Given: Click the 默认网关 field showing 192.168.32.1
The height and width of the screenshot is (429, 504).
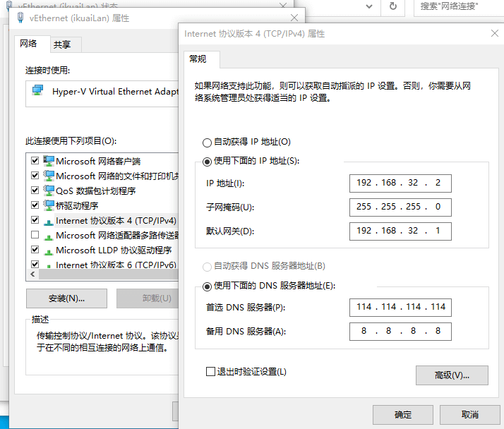Looking at the screenshot, I should [400, 231].
